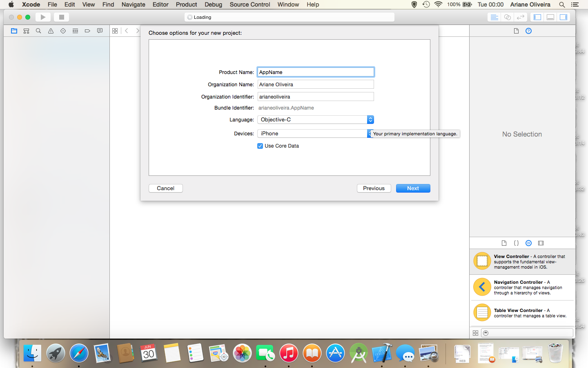Cancel the new project options dialog

(165, 188)
